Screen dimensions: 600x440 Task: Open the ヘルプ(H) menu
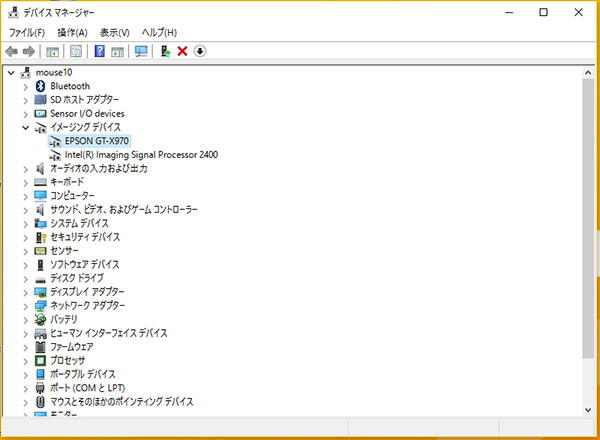[x=159, y=33]
